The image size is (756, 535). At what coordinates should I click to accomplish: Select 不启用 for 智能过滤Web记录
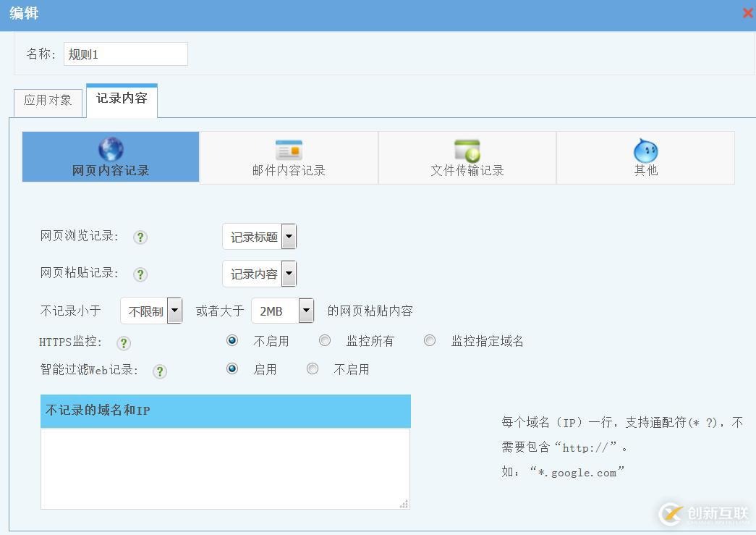pyautogui.click(x=313, y=369)
